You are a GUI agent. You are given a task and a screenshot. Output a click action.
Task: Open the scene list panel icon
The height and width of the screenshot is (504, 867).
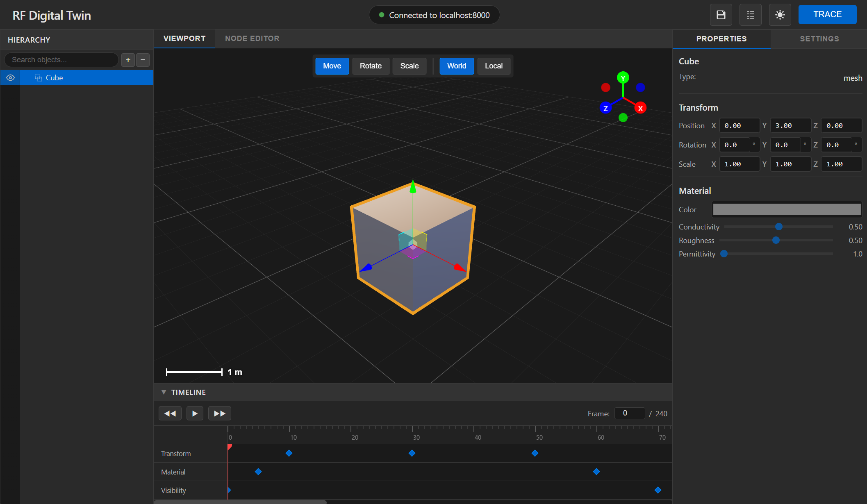tap(750, 14)
